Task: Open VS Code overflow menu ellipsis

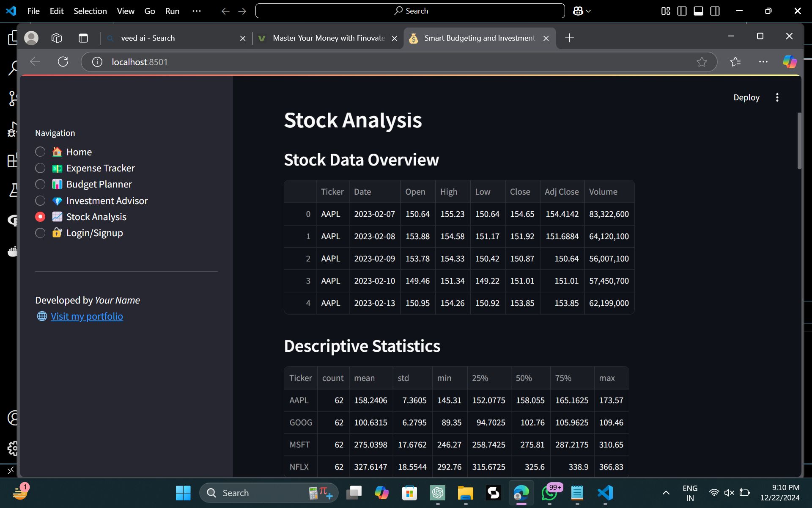Action: coord(197,11)
